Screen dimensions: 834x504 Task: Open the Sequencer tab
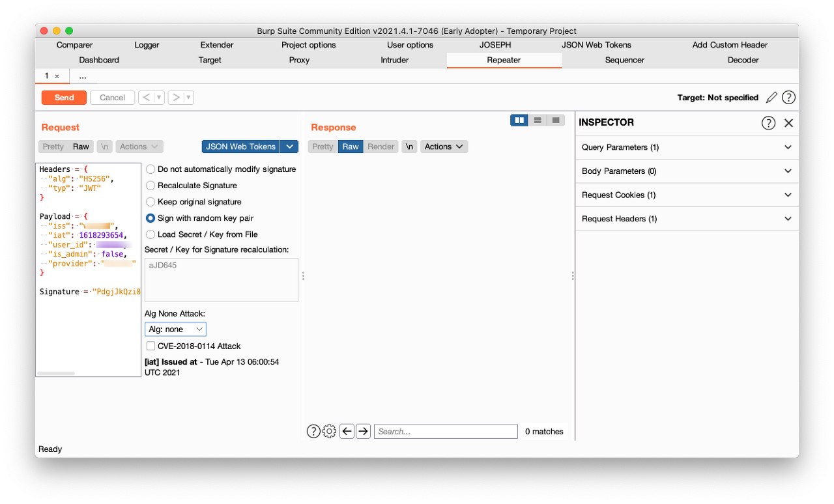(625, 60)
